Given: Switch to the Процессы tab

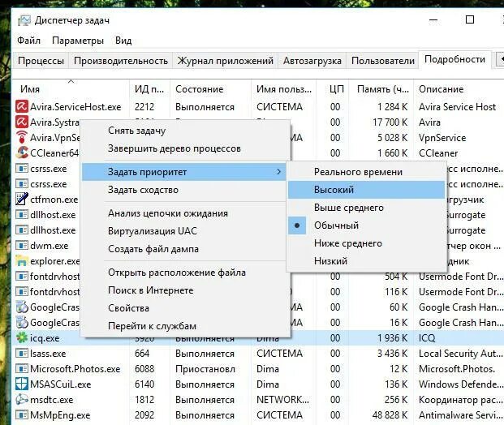Looking at the screenshot, I should (41, 61).
